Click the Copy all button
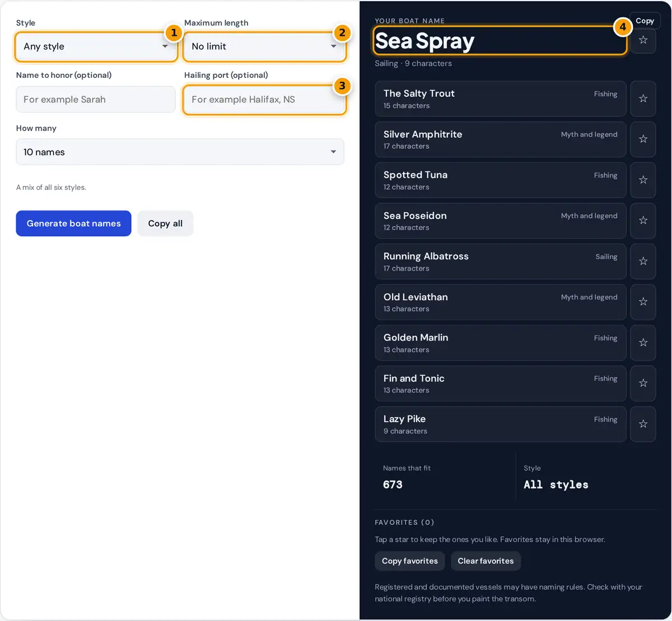 [x=165, y=223]
